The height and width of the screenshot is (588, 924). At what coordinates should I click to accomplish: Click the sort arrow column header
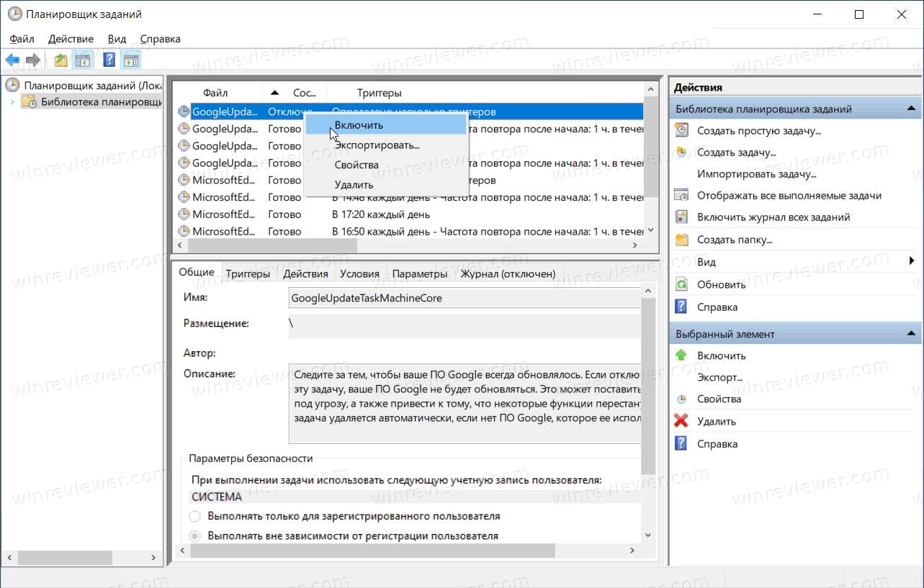tap(274, 93)
